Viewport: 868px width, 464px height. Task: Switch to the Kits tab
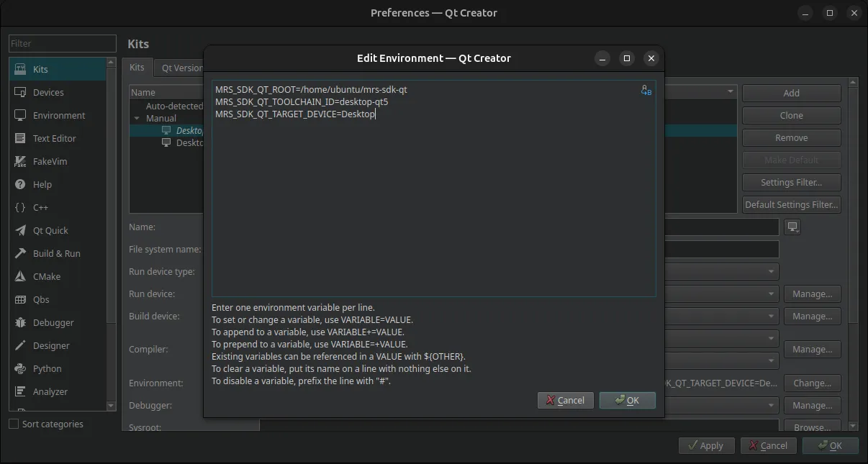coord(137,68)
